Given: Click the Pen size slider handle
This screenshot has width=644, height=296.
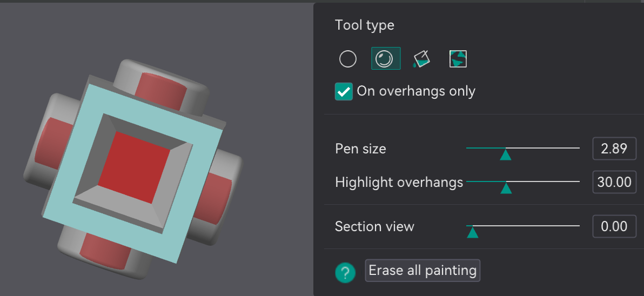Looking at the screenshot, I should click(506, 154).
